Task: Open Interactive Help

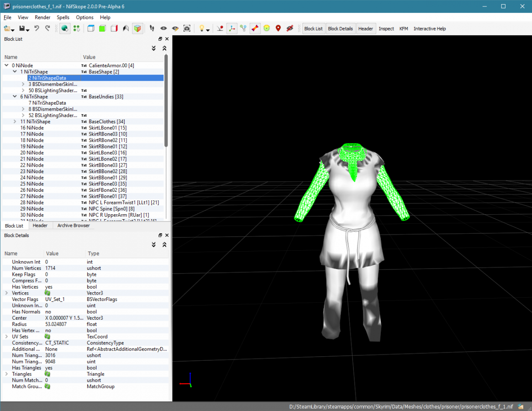Action: tap(430, 28)
